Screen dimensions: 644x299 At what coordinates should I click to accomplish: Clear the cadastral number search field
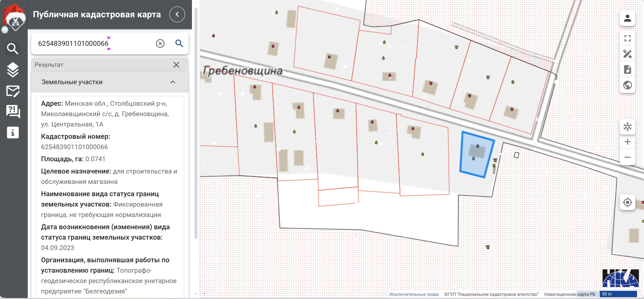(x=160, y=43)
